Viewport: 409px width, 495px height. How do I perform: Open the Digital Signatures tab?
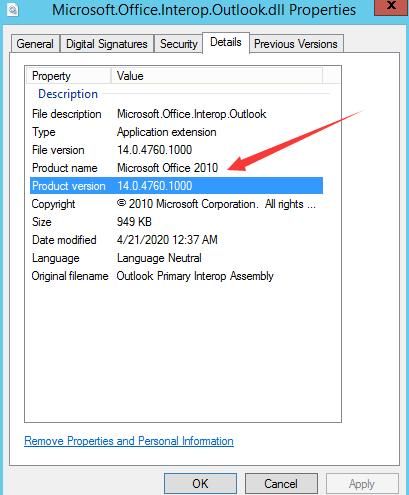click(107, 44)
